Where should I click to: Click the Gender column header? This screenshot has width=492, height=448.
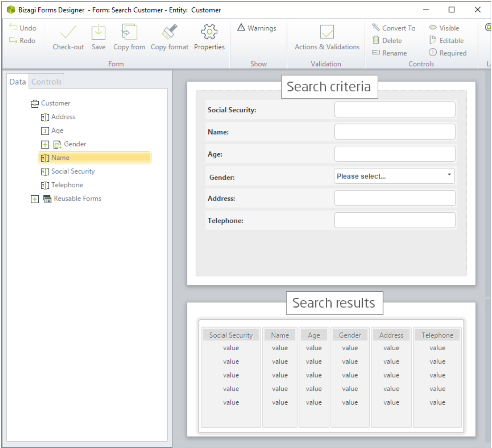pos(350,335)
